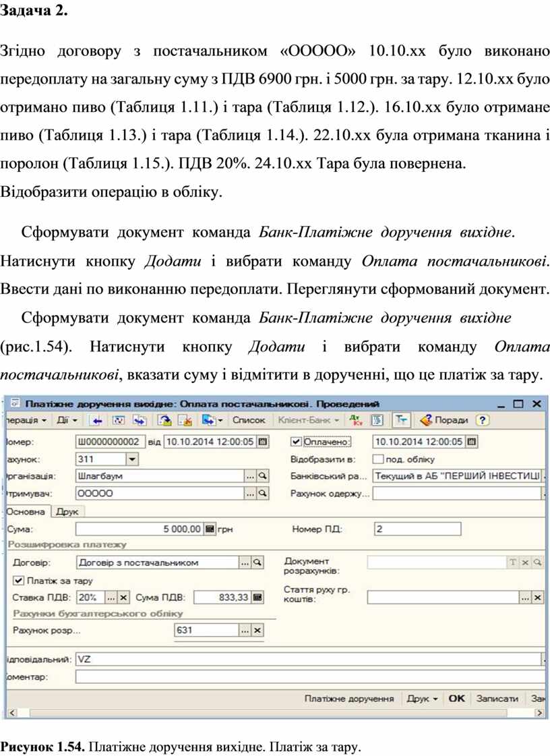Open the Дії dropdown menu

[67, 420]
